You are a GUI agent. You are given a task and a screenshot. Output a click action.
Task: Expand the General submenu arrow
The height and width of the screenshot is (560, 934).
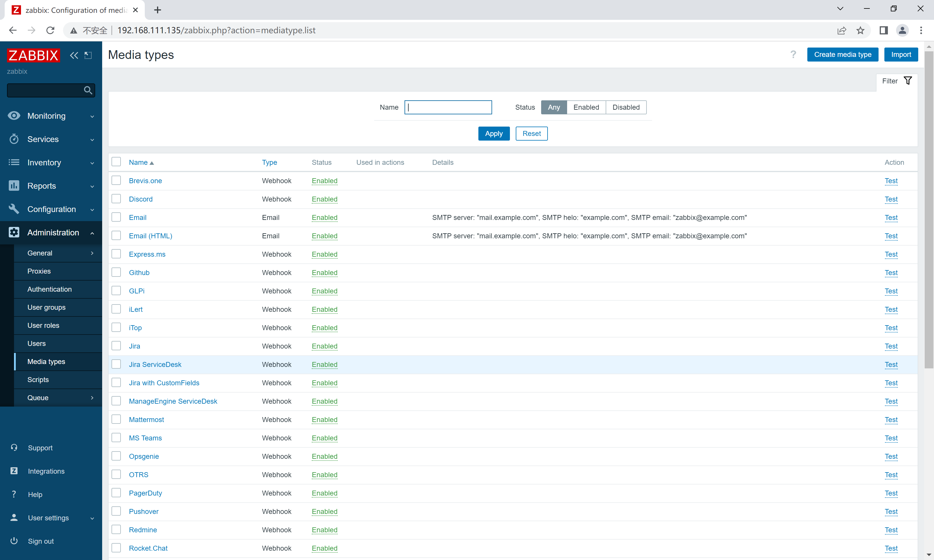[x=92, y=253]
